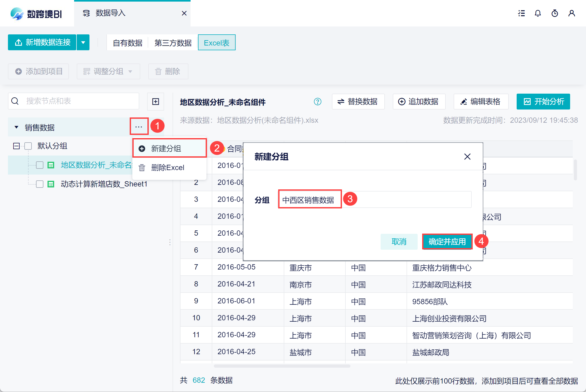Open the user profile icon
Image resolution: width=586 pixels, height=392 pixels.
click(x=571, y=13)
